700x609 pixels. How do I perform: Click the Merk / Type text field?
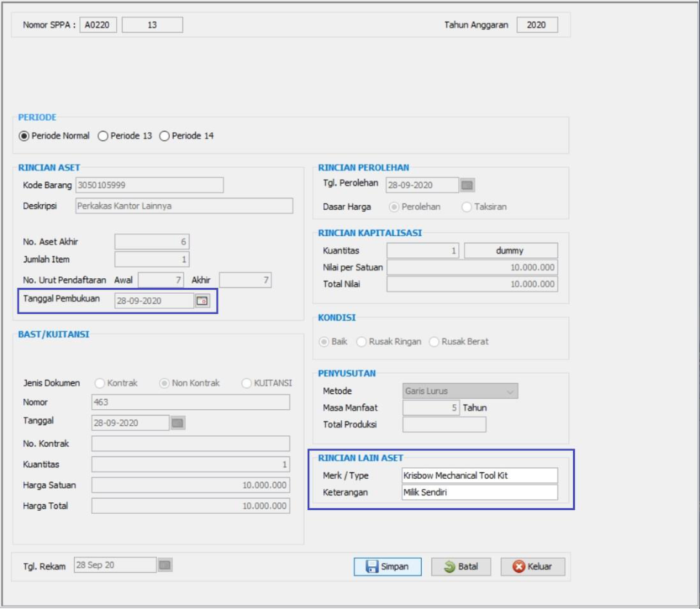479,475
